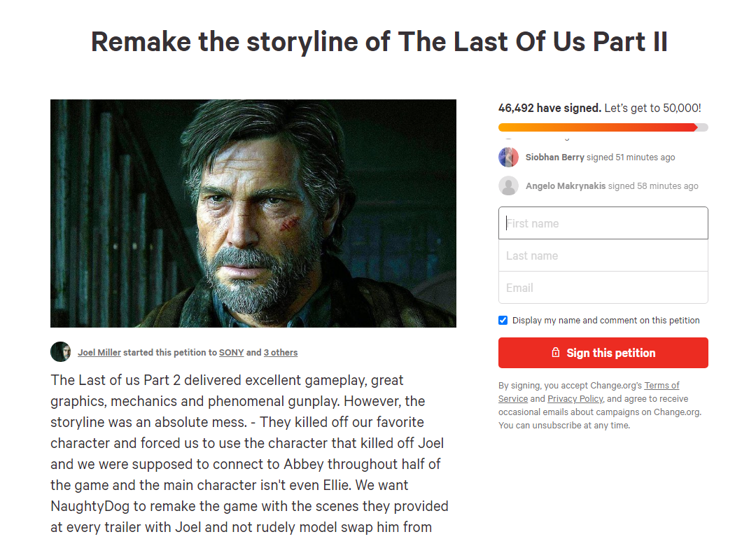Open the SONY decision maker link
Image resolution: width=756 pixels, height=539 pixels.
click(231, 353)
